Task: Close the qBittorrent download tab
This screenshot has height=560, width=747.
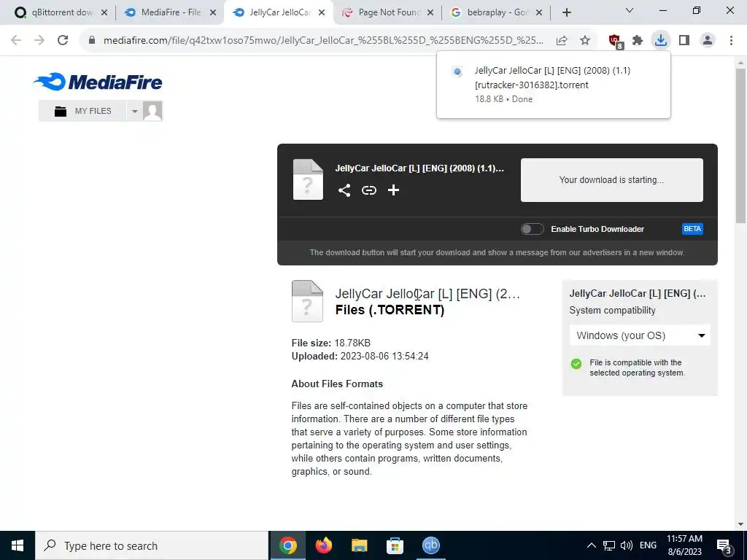Action: click(x=104, y=13)
